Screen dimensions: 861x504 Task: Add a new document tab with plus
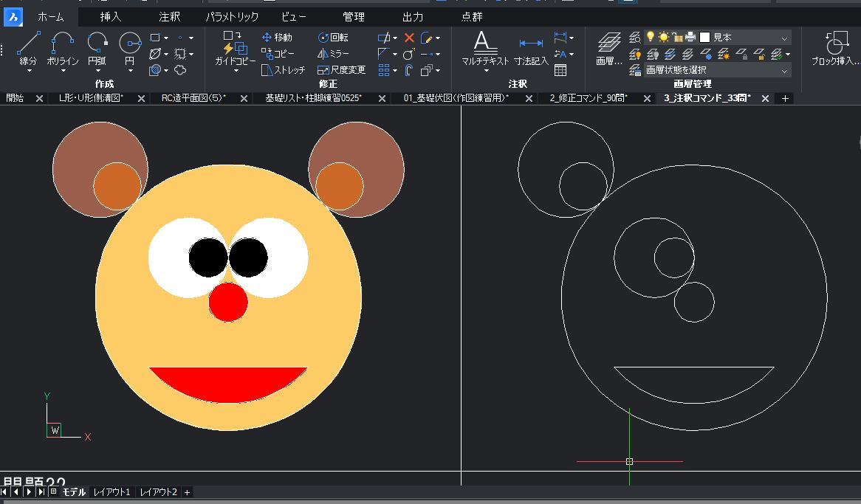tap(785, 99)
